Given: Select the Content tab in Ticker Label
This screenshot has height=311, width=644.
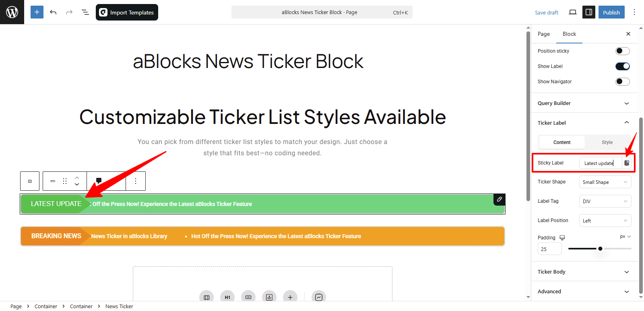Looking at the screenshot, I should click(562, 142).
